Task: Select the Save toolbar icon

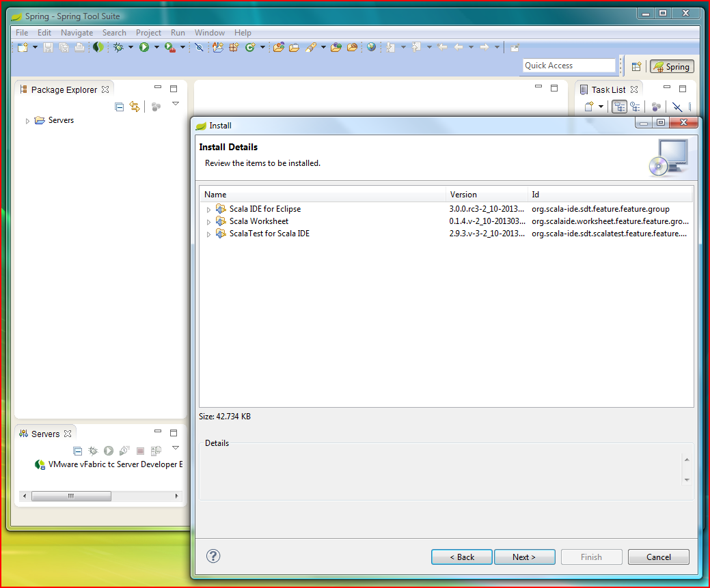Action: point(48,46)
